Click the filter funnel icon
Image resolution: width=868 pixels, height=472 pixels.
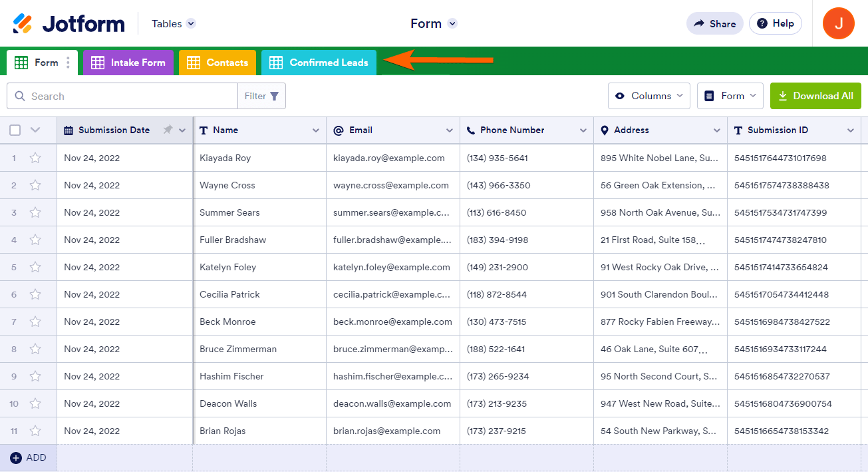274,96
